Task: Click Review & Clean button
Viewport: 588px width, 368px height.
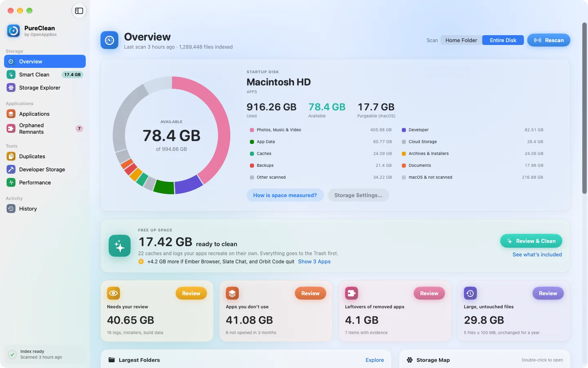Action: (531, 241)
